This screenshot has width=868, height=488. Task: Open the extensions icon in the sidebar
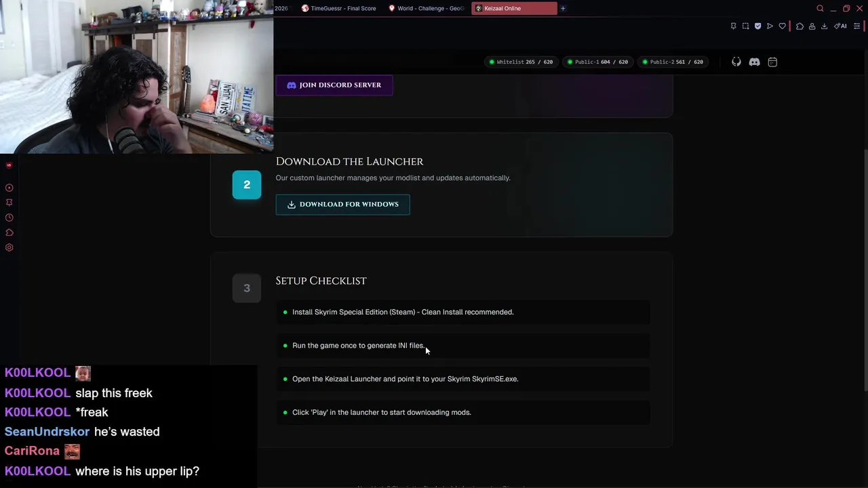(x=9, y=232)
